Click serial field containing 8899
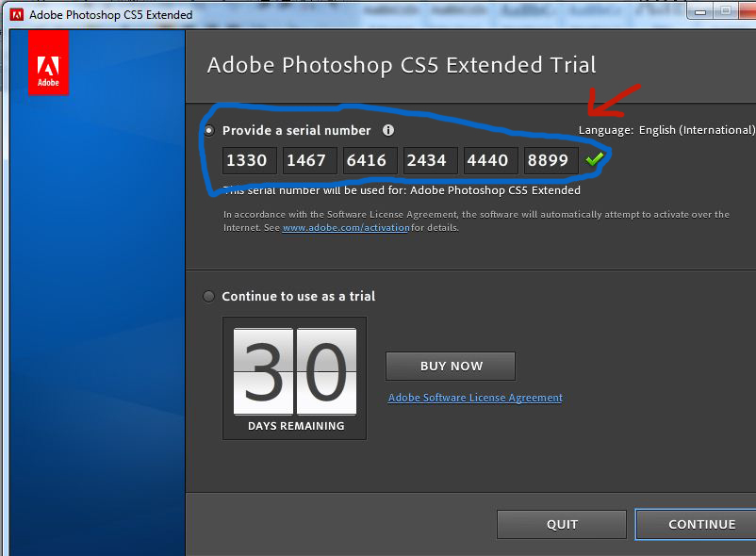The width and height of the screenshot is (756, 556). click(551, 160)
